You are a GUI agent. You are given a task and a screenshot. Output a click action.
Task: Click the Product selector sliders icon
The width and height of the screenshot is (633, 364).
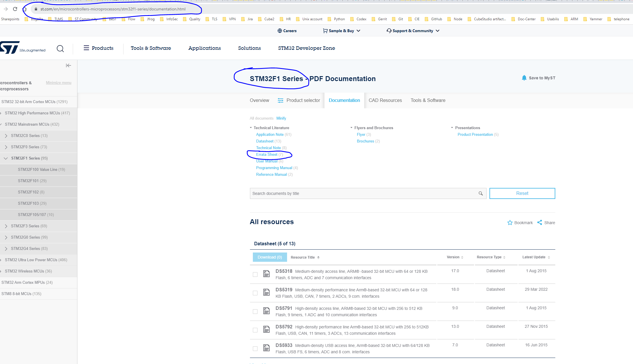pos(280,100)
